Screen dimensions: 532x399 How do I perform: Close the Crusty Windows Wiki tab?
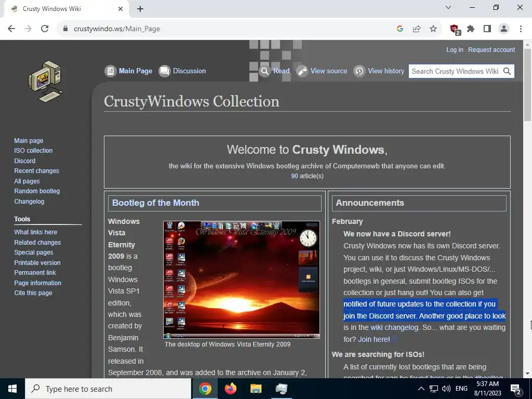coord(121,9)
